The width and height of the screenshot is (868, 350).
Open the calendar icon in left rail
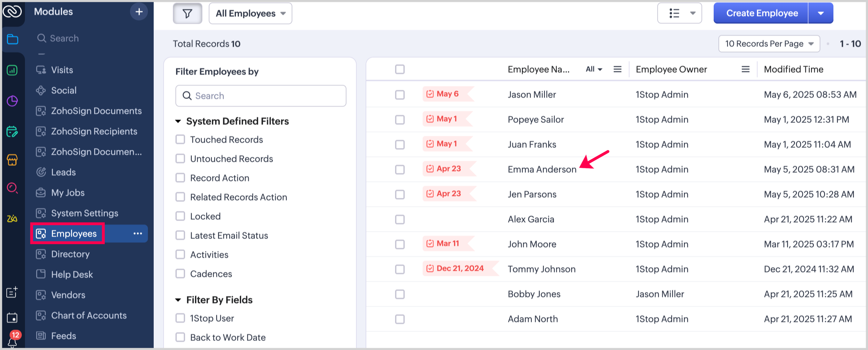[12, 317]
